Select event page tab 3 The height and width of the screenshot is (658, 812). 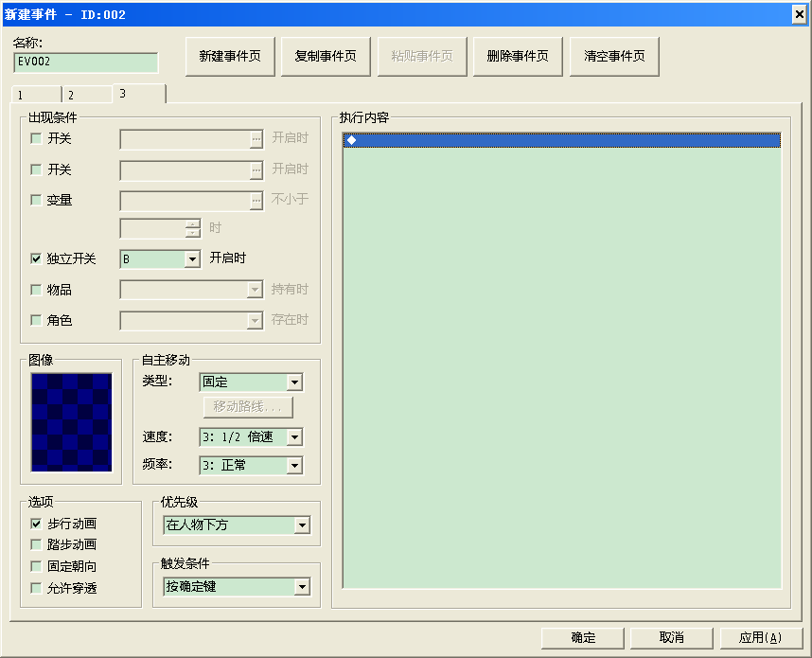(139, 94)
